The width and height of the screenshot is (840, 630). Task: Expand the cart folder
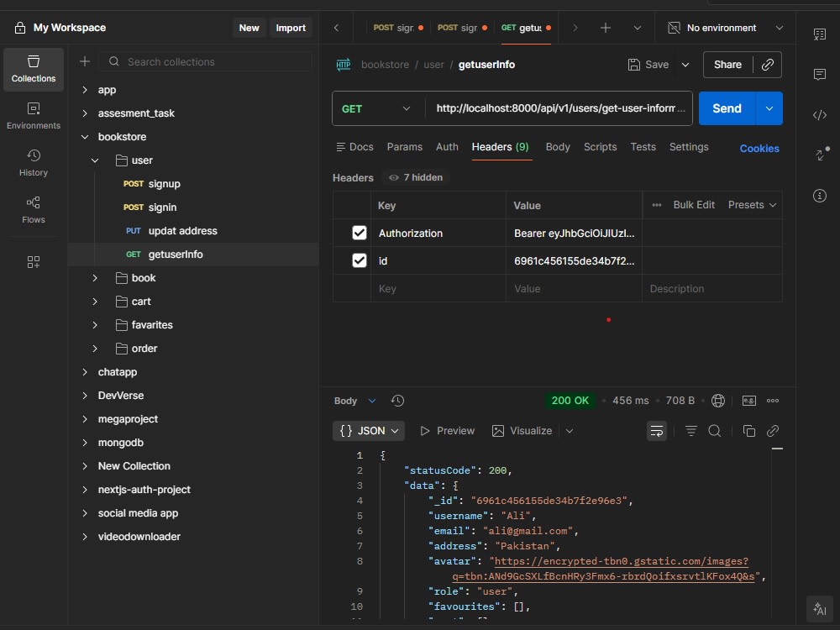[95, 302]
